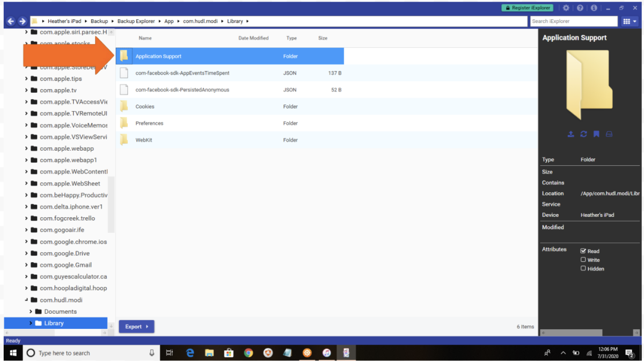Click the bookmark icon in details panel
644x361 pixels.
click(x=596, y=134)
